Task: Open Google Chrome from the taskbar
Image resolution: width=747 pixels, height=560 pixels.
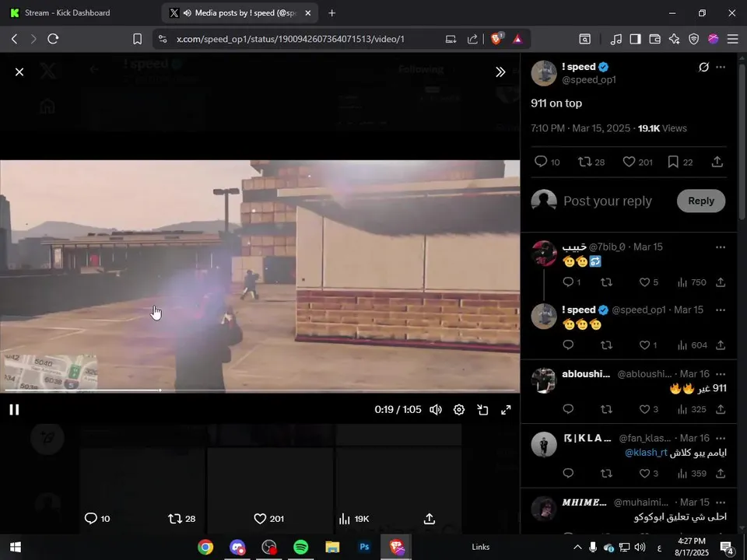Action: 205,547
